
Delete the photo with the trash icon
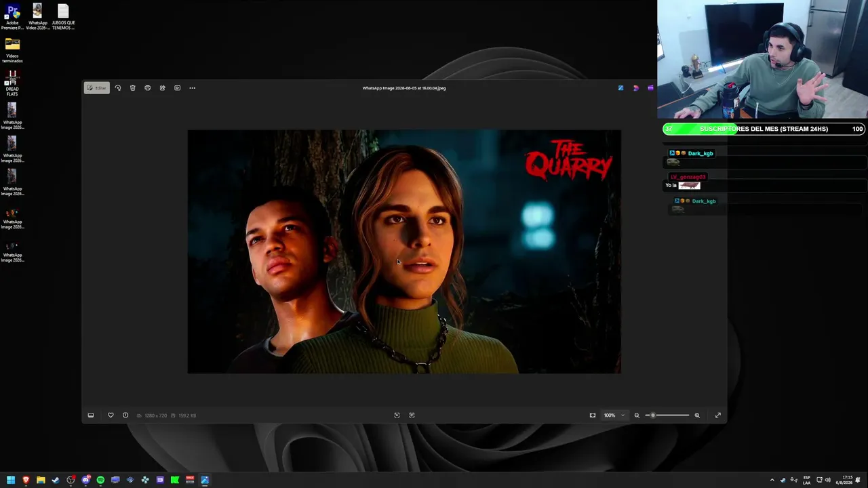pyautogui.click(x=133, y=88)
